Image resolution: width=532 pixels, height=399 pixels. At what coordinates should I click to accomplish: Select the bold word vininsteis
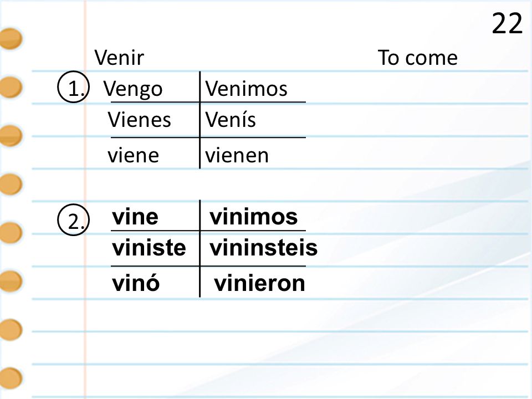(x=264, y=248)
